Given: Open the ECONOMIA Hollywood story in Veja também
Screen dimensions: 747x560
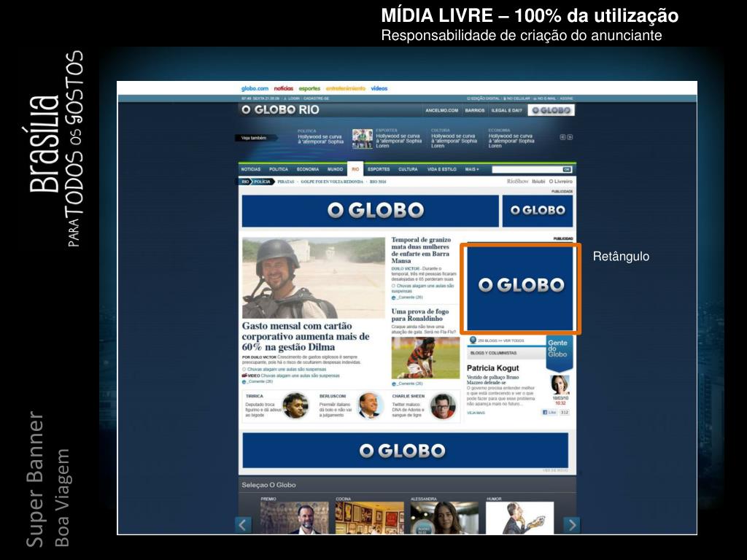Looking at the screenshot, I should 511,141.
